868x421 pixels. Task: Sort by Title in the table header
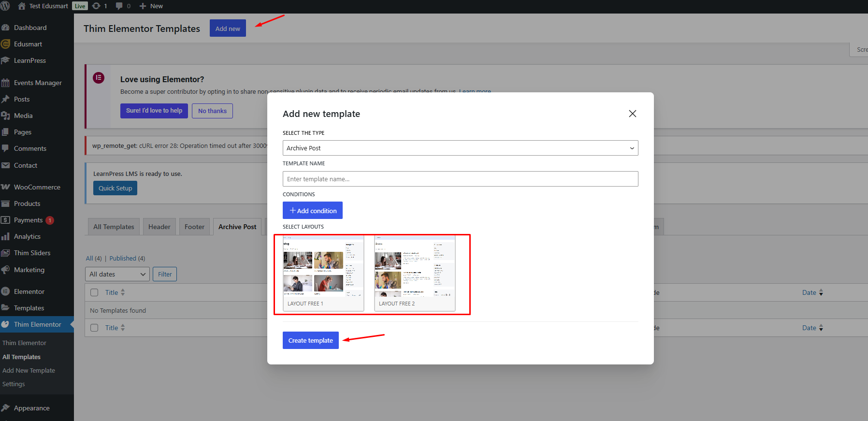coord(115,292)
